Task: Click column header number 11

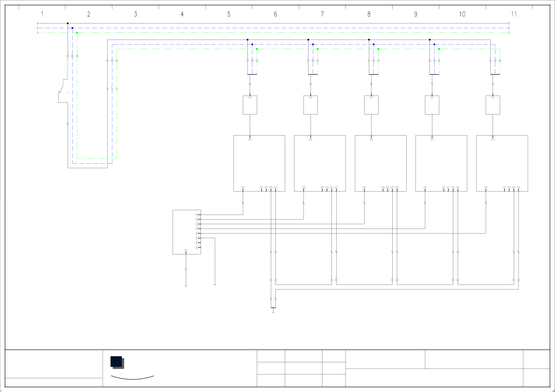Action: [x=514, y=14]
